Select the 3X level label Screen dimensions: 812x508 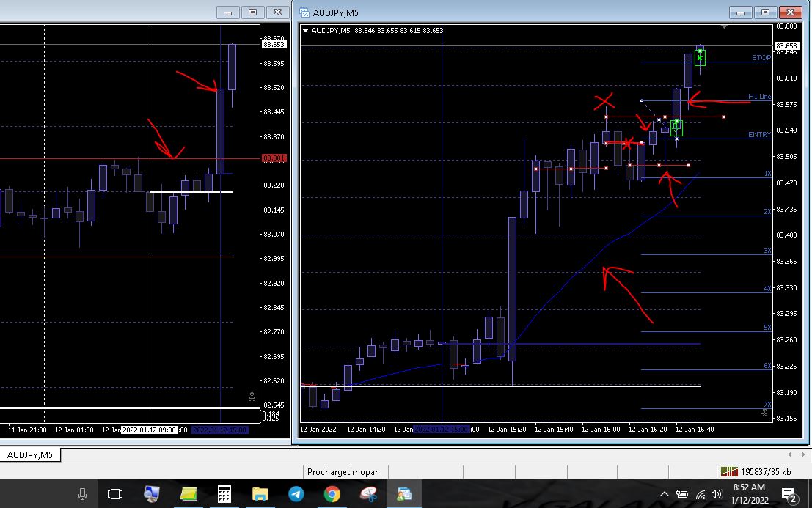click(767, 251)
